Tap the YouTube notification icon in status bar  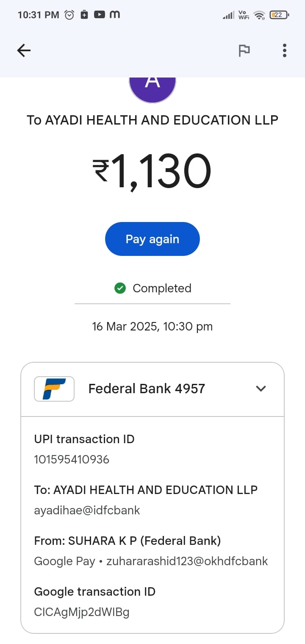tap(99, 15)
